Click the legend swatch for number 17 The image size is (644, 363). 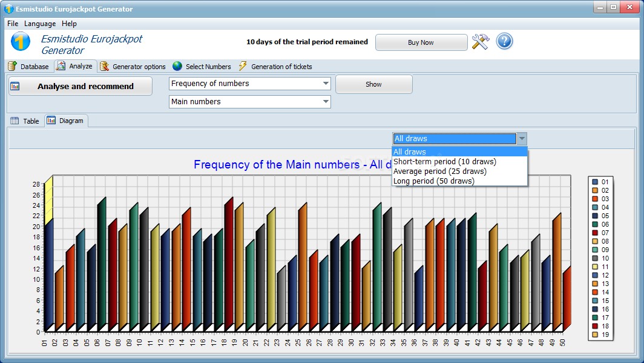tap(595, 318)
